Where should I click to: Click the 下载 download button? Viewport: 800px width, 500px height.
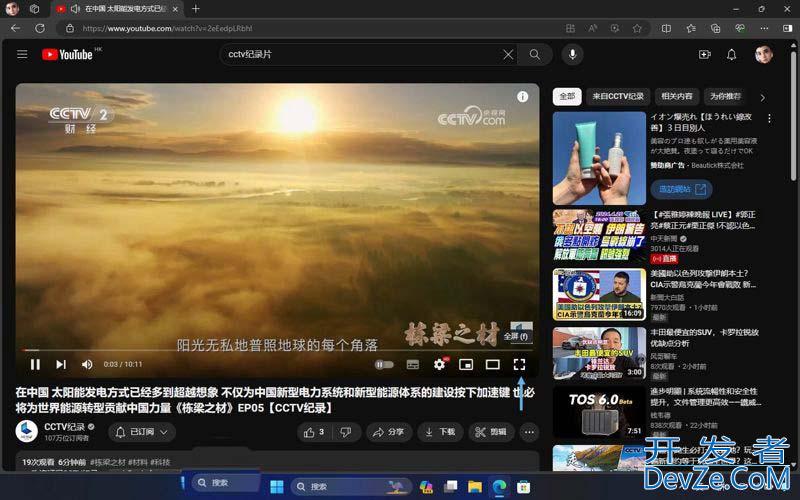click(x=440, y=432)
